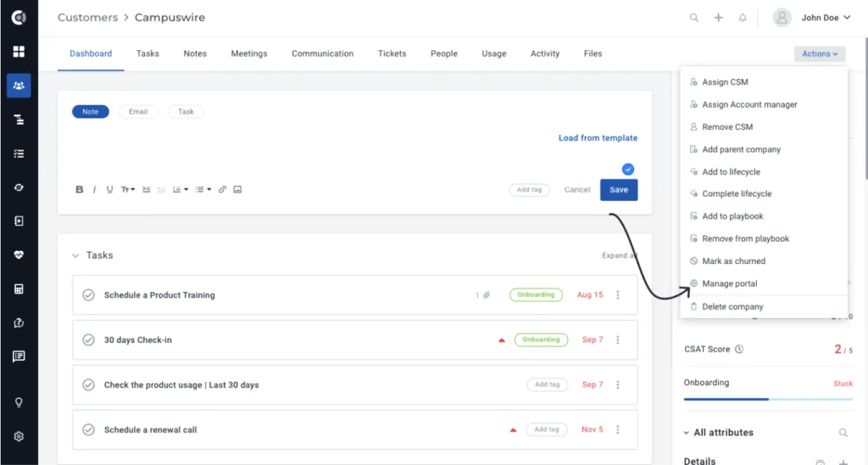Open more options for Check the product usage task

tap(618, 384)
